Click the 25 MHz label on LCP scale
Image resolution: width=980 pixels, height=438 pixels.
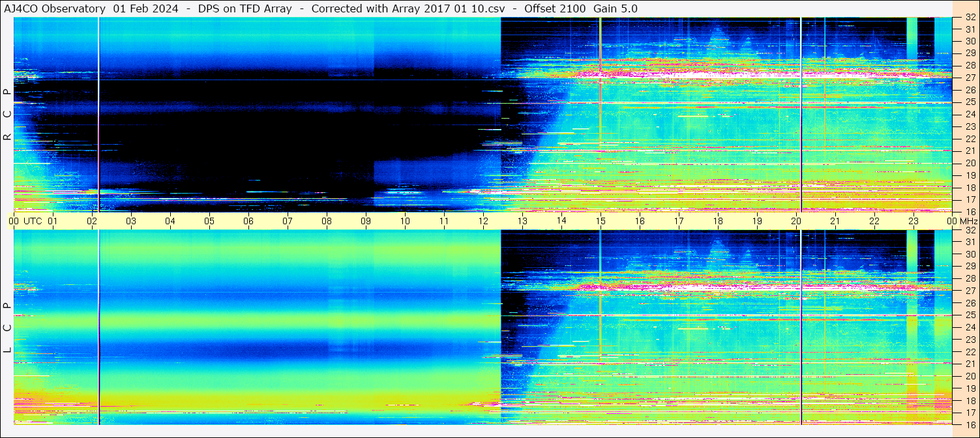970,315
